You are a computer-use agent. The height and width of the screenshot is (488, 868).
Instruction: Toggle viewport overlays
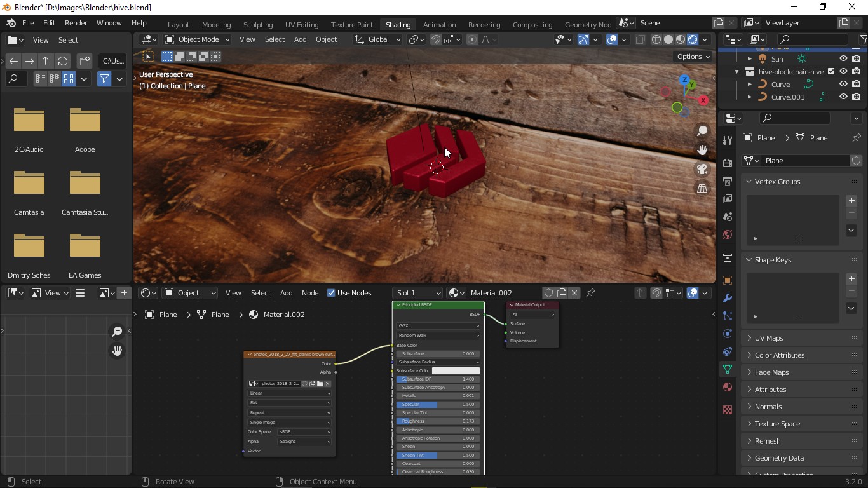click(x=612, y=39)
